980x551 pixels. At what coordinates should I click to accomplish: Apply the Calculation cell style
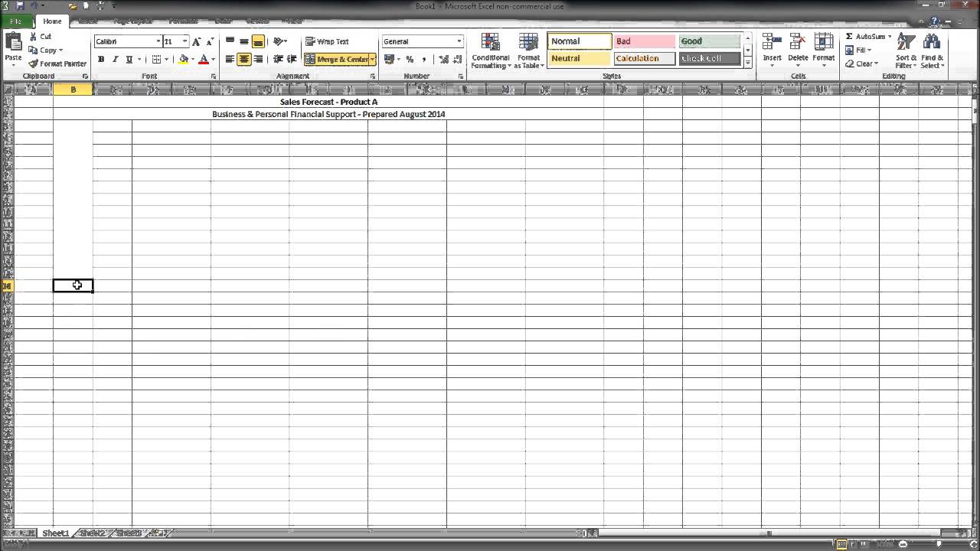(644, 58)
